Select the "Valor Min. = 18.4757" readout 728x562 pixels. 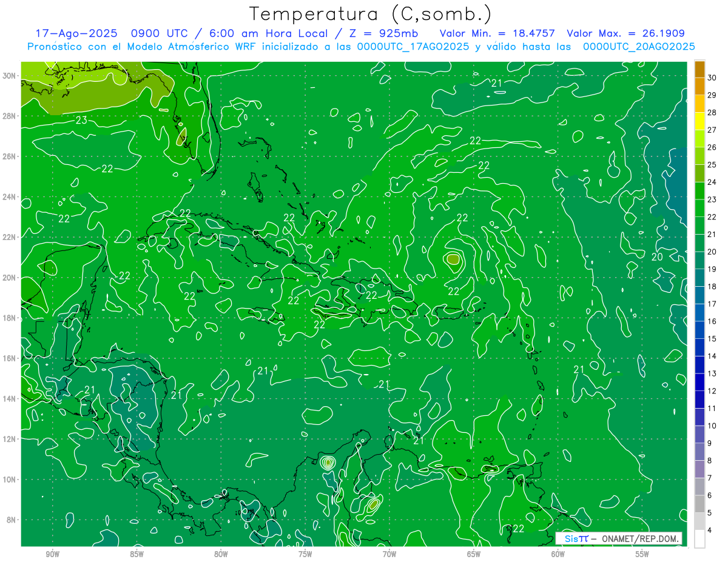(x=497, y=33)
